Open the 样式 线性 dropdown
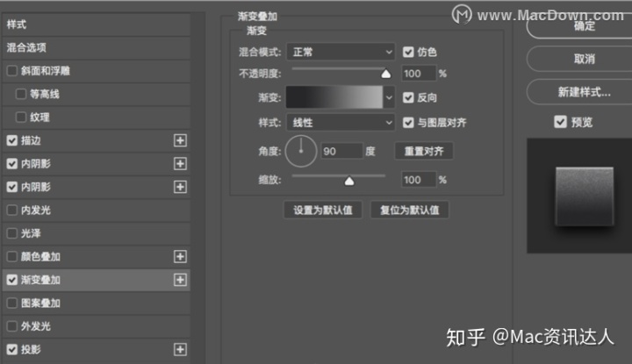 (x=341, y=123)
